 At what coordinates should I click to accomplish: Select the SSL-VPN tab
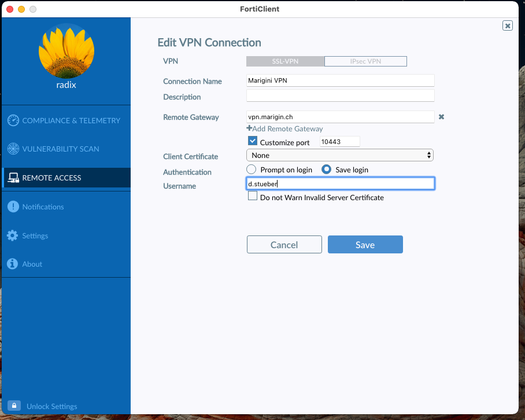pyautogui.click(x=286, y=61)
